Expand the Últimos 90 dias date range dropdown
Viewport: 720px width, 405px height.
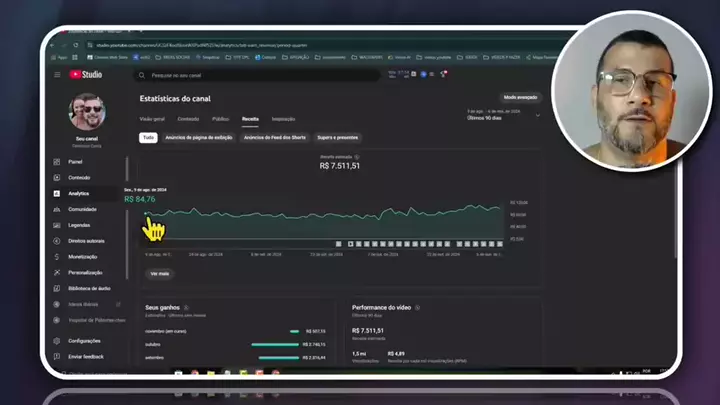pos(537,114)
